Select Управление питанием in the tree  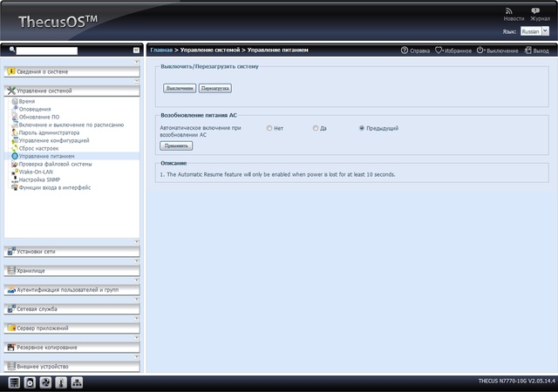46,156
